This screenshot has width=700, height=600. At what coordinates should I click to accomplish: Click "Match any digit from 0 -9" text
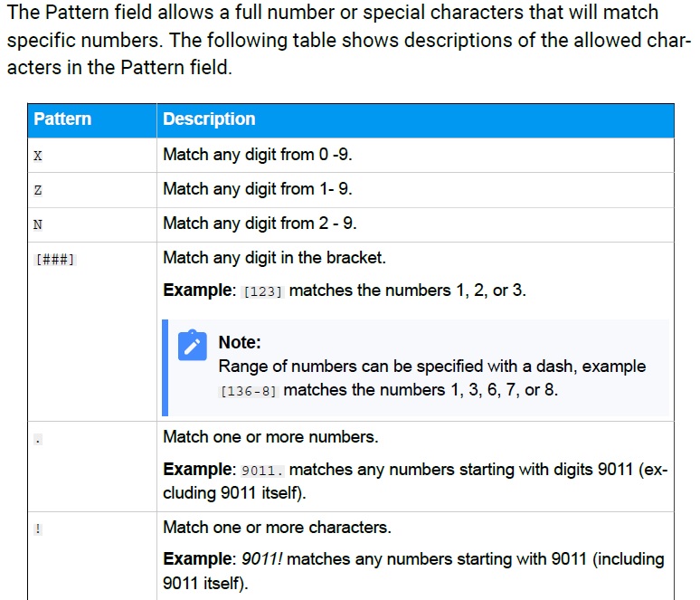tap(258, 155)
